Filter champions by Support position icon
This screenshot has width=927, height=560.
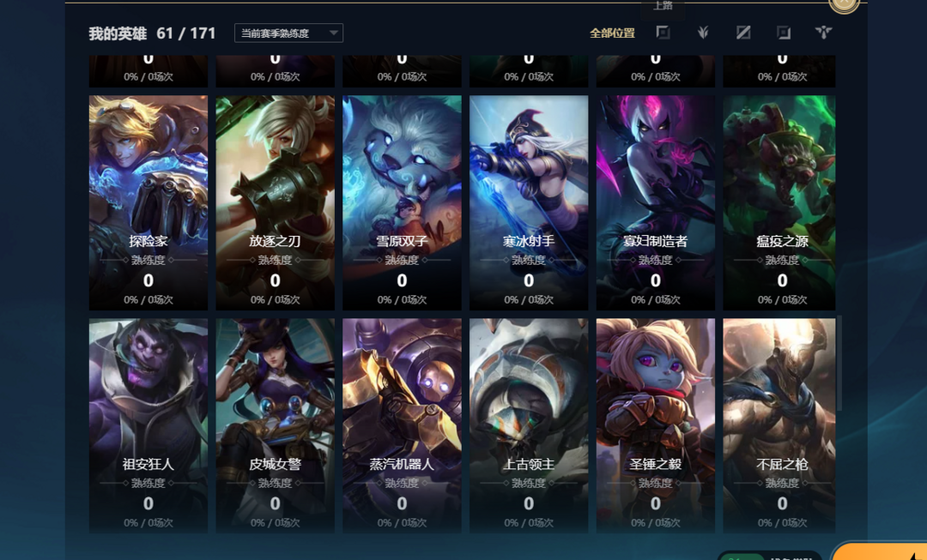click(823, 33)
